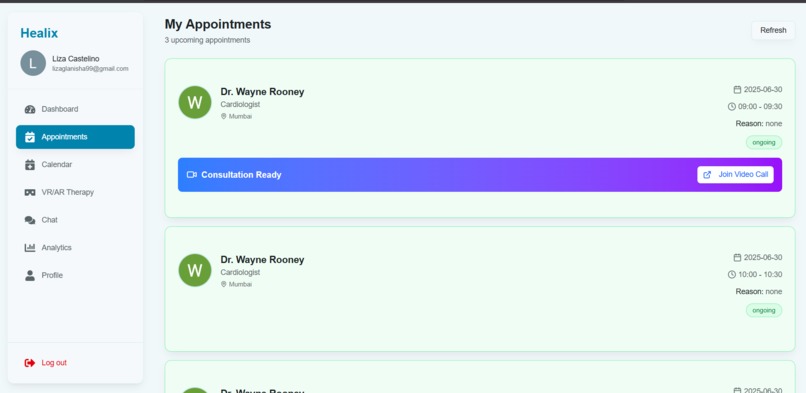Click date 2025-06-30 in 09:00 appointment
The image size is (806, 393).
tap(763, 89)
